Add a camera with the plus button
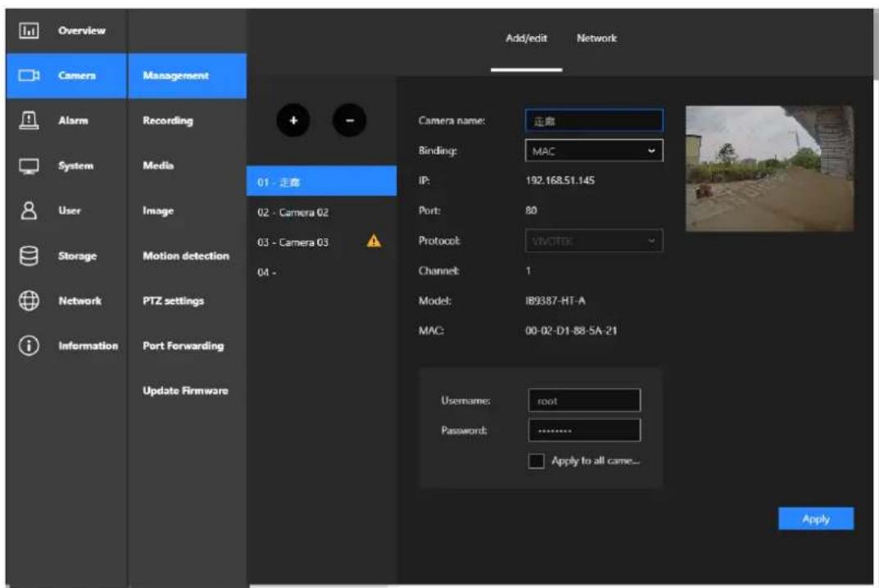The height and width of the screenshot is (588, 879). pyautogui.click(x=293, y=120)
